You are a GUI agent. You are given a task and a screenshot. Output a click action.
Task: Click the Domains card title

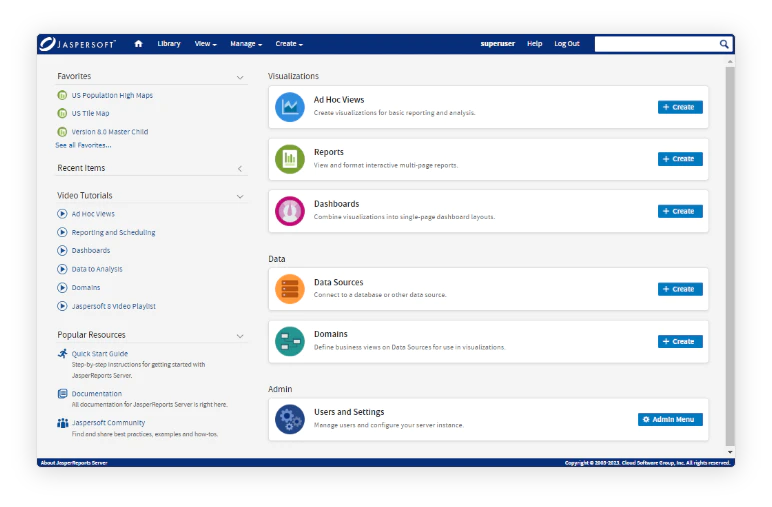(x=331, y=334)
